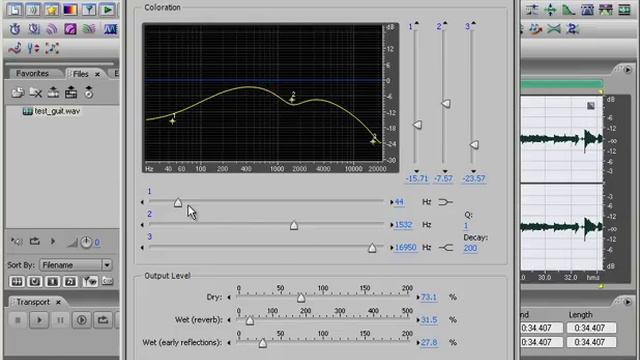Click the green four-way arrows toolbar icon

550,9
